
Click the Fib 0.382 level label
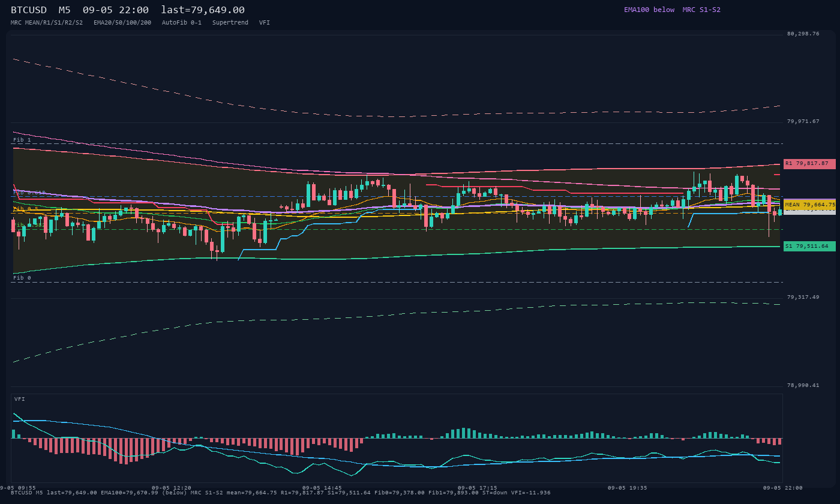click(29, 225)
